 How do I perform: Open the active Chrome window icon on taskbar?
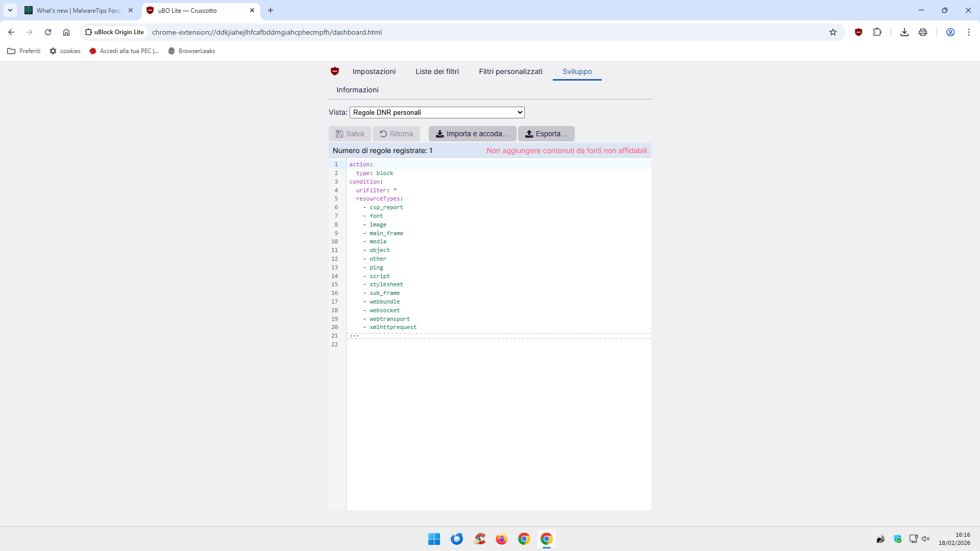[x=547, y=539]
